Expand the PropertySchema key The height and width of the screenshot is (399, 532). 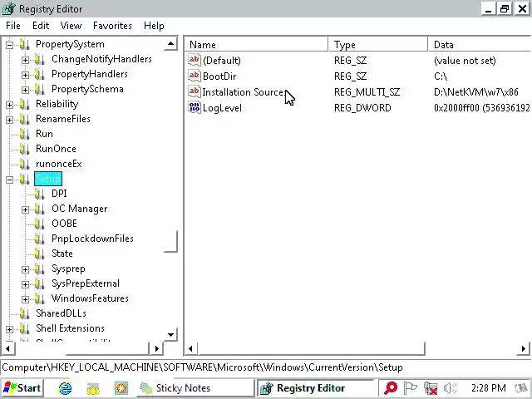point(25,90)
